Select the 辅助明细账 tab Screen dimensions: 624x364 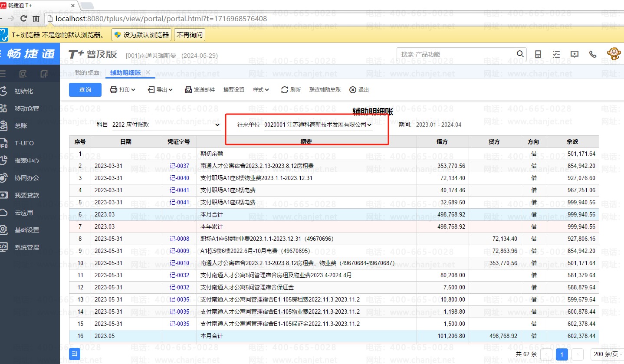125,72
